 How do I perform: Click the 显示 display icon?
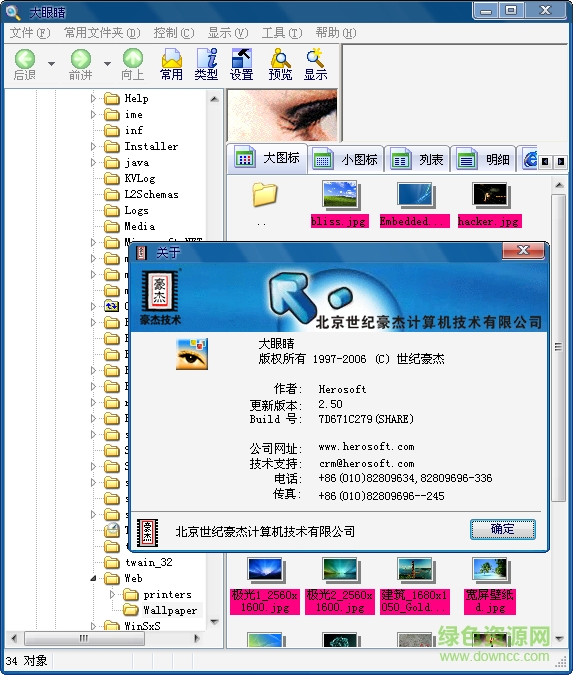click(x=316, y=65)
